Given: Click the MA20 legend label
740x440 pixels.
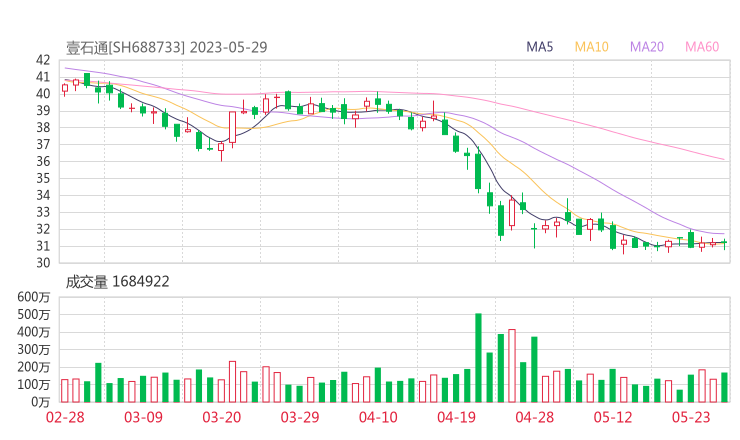Looking at the screenshot, I should [x=647, y=47].
